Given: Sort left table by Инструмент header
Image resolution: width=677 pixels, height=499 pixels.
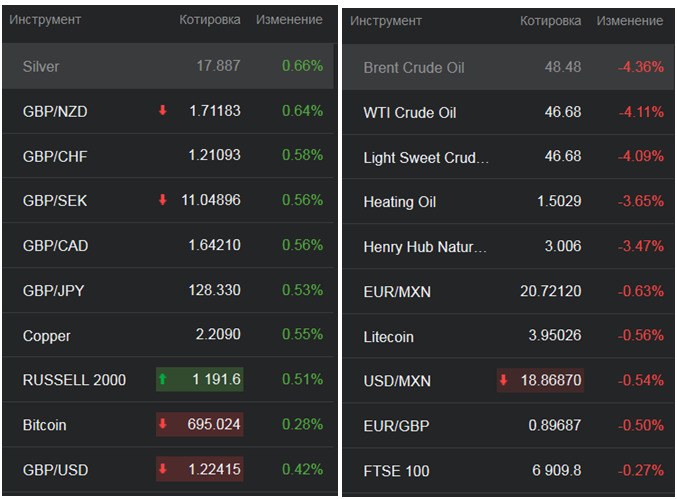Looking at the screenshot, I should [x=45, y=20].
